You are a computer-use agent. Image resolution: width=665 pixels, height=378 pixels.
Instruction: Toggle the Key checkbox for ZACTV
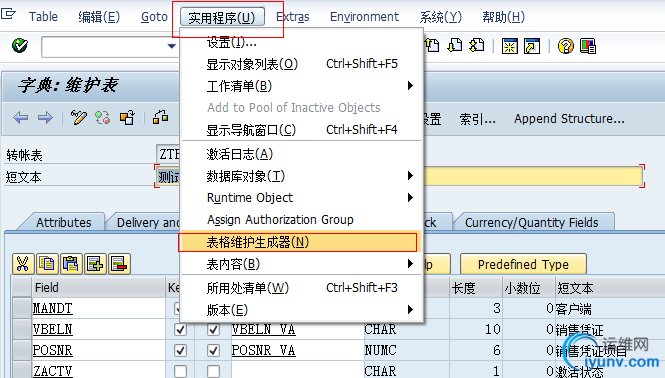[180, 371]
